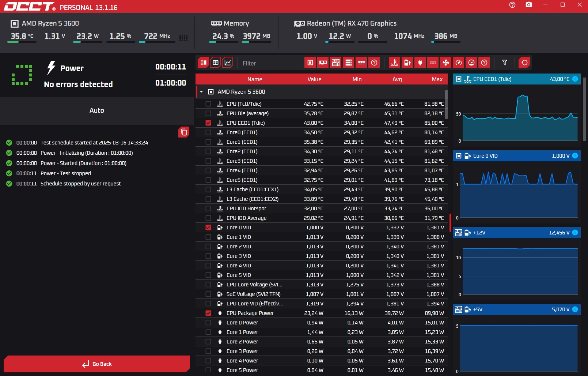This screenshot has height=376, width=588.
Task: Check the Core 1 VID checkbox
Action: click(x=208, y=237)
